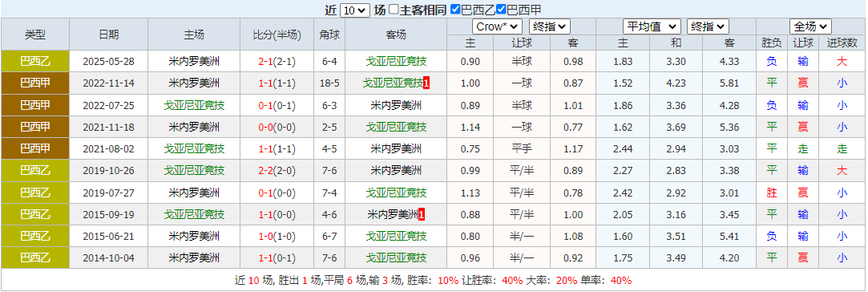Open the 平均值 odds dropdown
This screenshot has height=292, width=868.
click(x=652, y=26)
